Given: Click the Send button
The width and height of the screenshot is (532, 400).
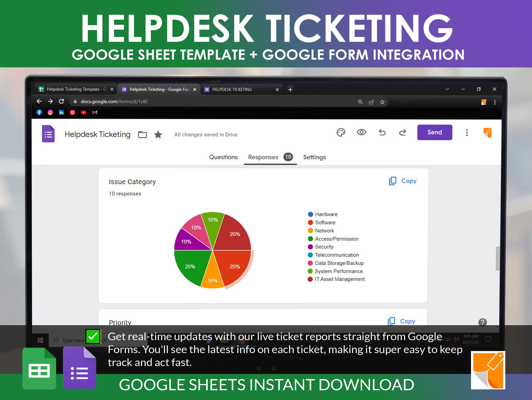Looking at the screenshot, I should 434,132.
